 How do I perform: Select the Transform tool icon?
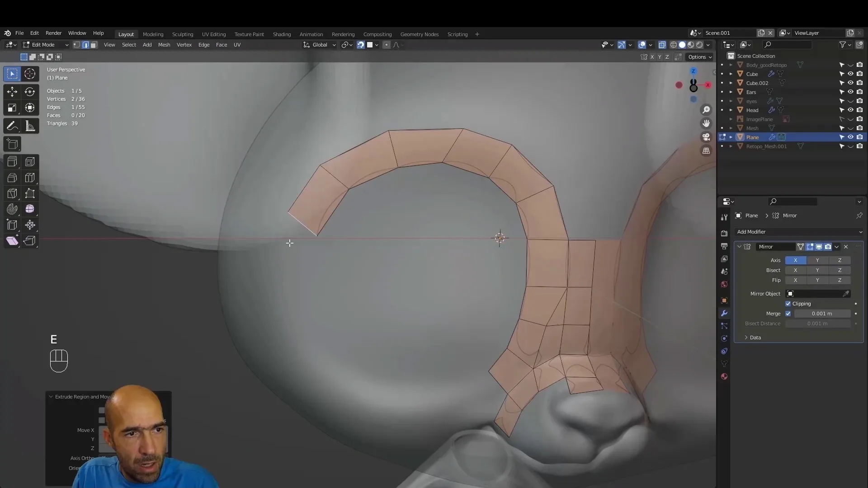point(30,107)
